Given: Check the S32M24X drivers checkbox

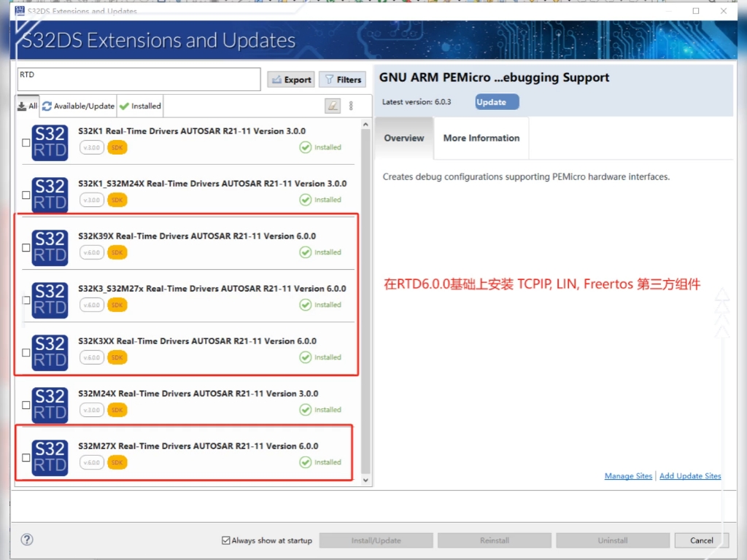Looking at the screenshot, I should [x=26, y=405].
